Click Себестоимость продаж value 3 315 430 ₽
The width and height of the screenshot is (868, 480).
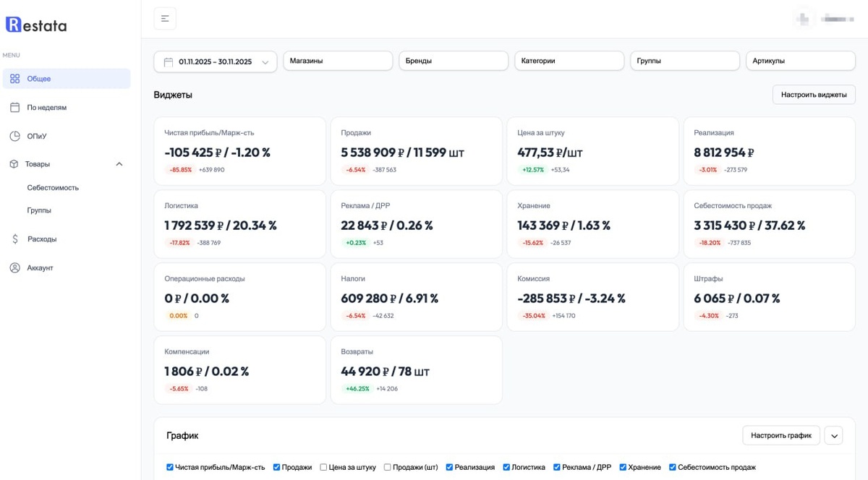[725, 226]
